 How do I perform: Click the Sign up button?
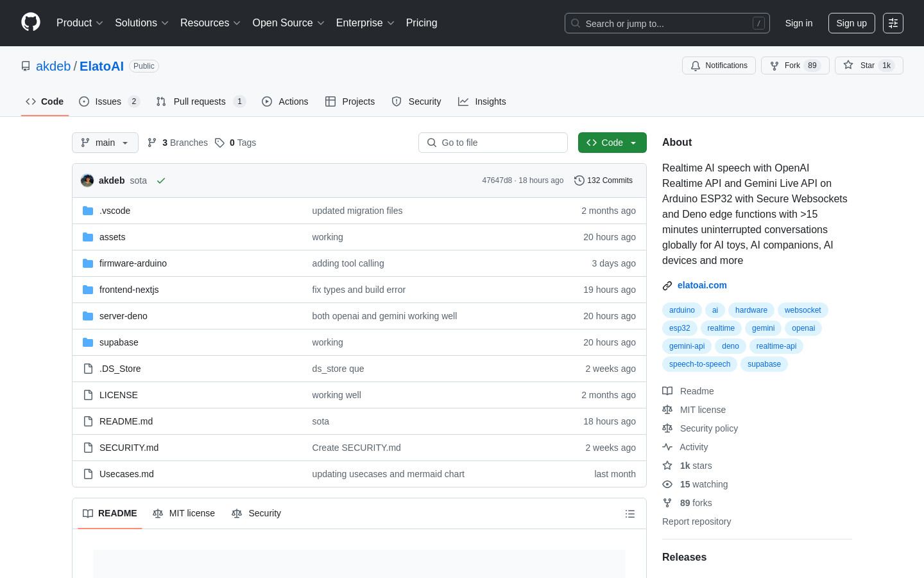(851, 23)
